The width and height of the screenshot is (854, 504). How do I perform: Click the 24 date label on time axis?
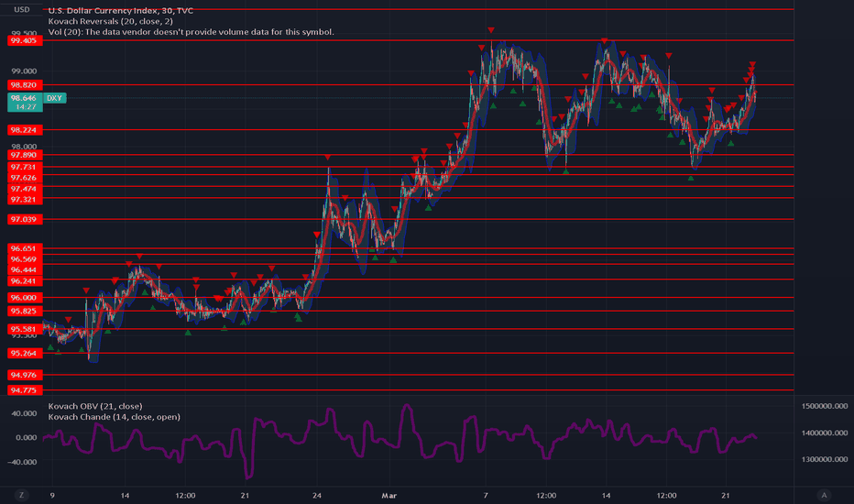coord(317,495)
